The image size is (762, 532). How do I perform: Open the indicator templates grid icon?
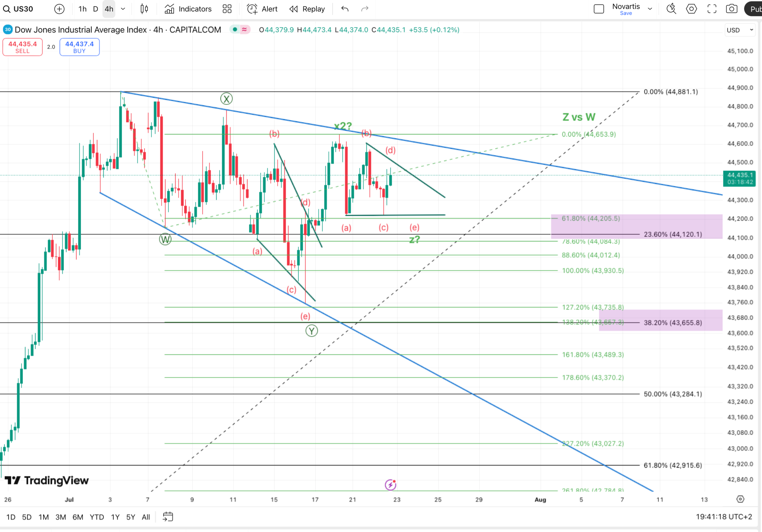coord(227,9)
